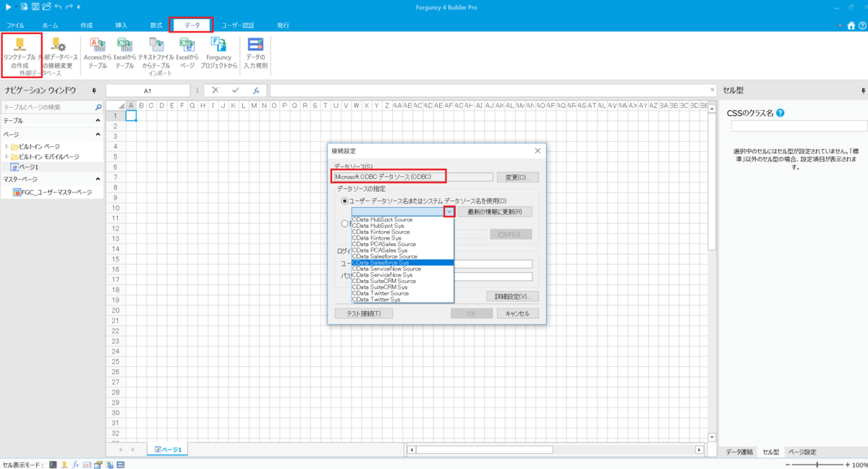868x469 pixels.
Task: Collapse the ページ section in navigation
Action: (98, 135)
